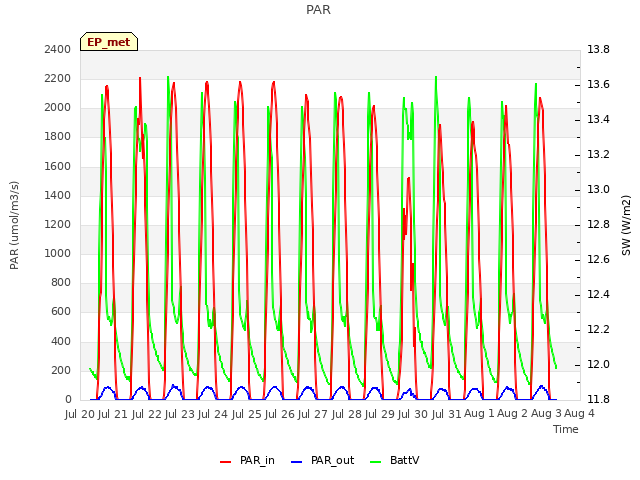Click the Jul 24 date tick label
640x480 pixels.
click(213, 414)
